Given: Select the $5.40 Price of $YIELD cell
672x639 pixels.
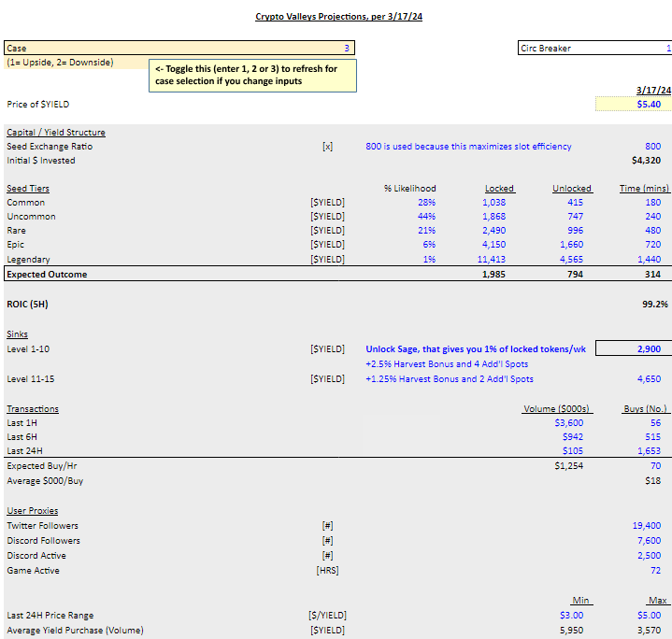Looking at the screenshot, I should [x=634, y=104].
